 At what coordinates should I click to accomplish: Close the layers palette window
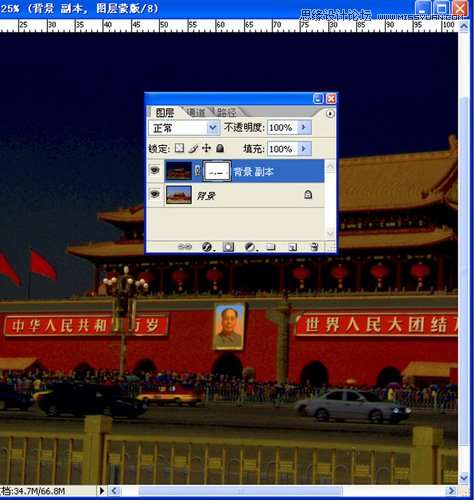pyautogui.click(x=331, y=98)
